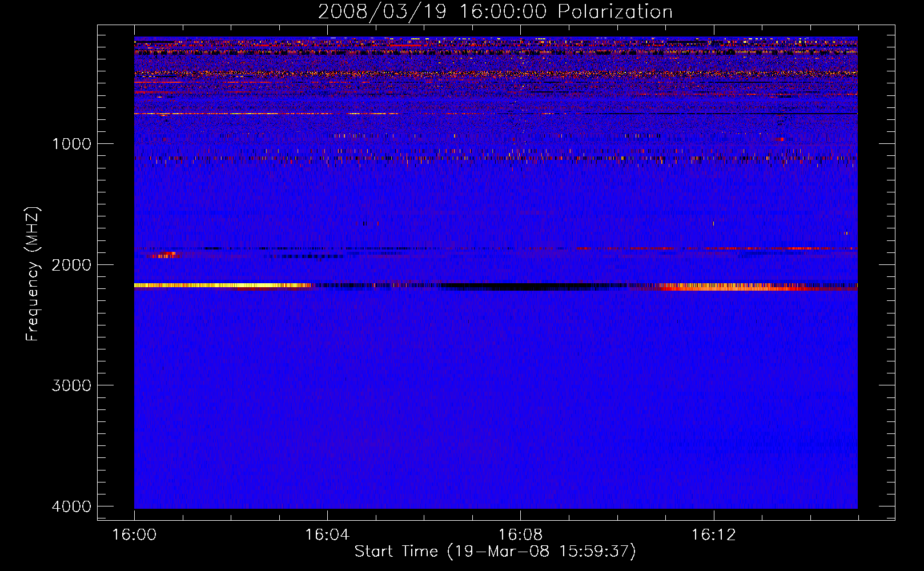
Task: Click the 16:04 time tick label
Action: (327, 535)
